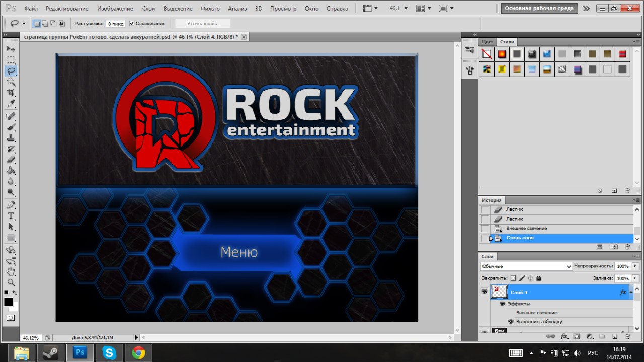Select the Zoom tool in toolbox

point(11,282)
